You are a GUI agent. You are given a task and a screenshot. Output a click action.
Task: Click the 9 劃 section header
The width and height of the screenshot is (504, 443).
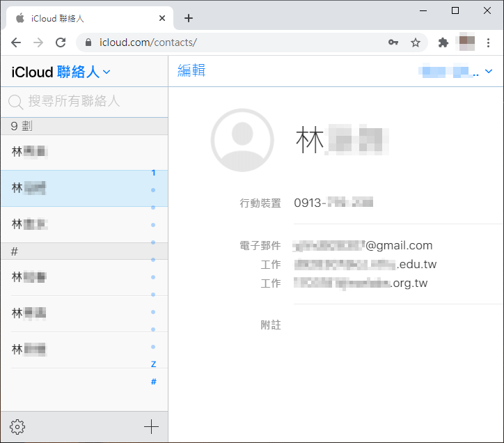click(x=84, y=126)
